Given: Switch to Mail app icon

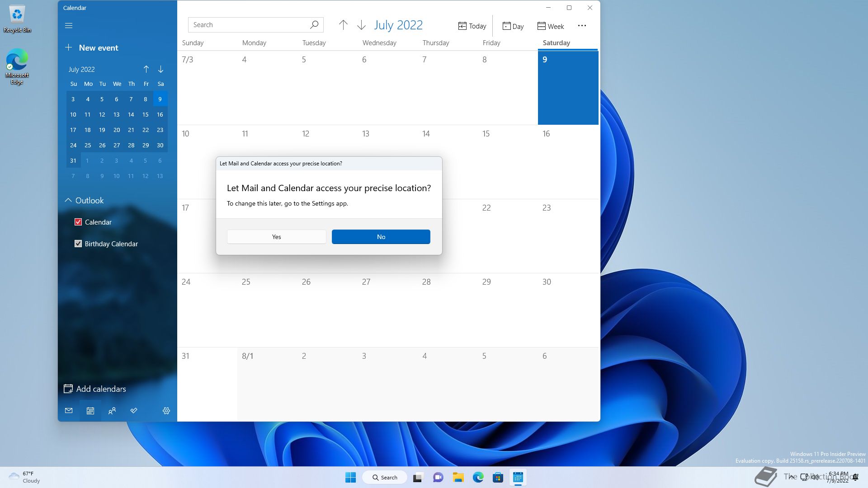Looking at the screenshot, I should [x=69, y=411].
